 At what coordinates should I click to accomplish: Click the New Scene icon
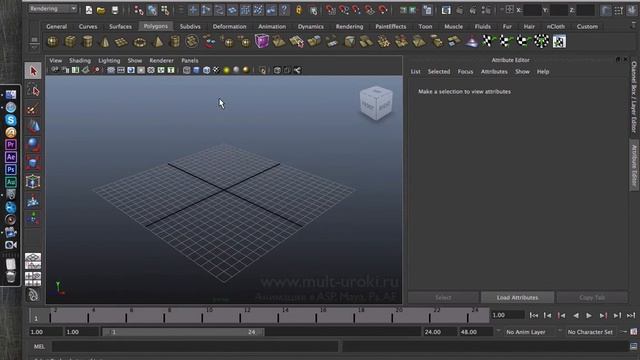coord(89,10)
